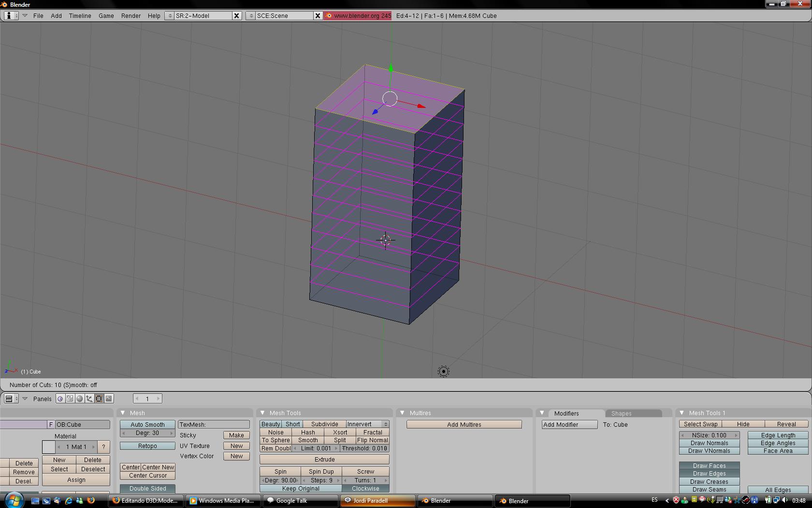Toggle Draw Creases display
The width and height of the screenshot is (812, 508).
[709, 481]
